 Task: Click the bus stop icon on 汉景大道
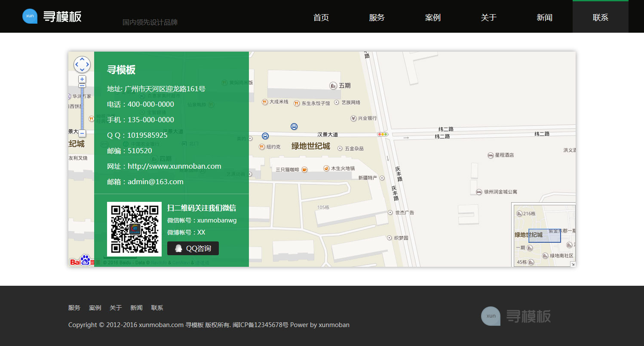tap(294, 127)
